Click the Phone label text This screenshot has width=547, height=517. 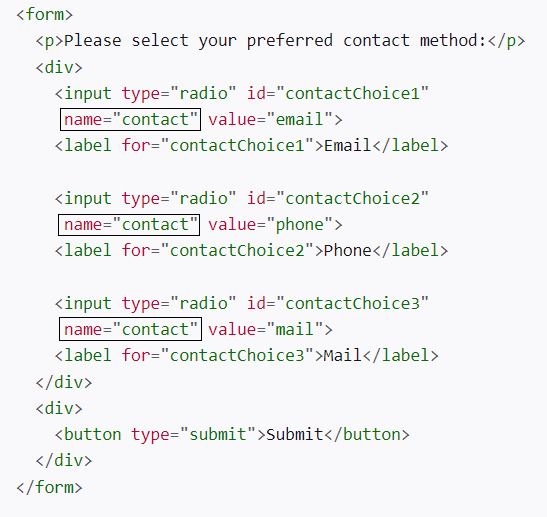point(347,251)
